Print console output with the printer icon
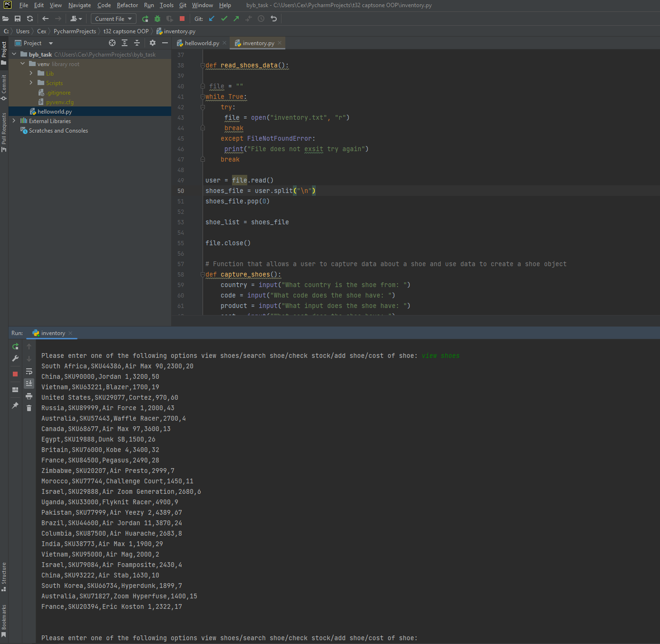The height and width of the screenshot is (644, 660). (x=29, y=396)
